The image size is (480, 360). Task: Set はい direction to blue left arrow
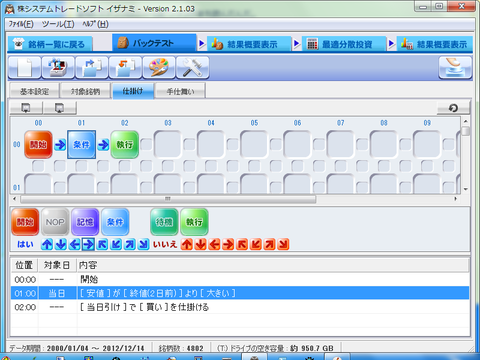point(74,244)
